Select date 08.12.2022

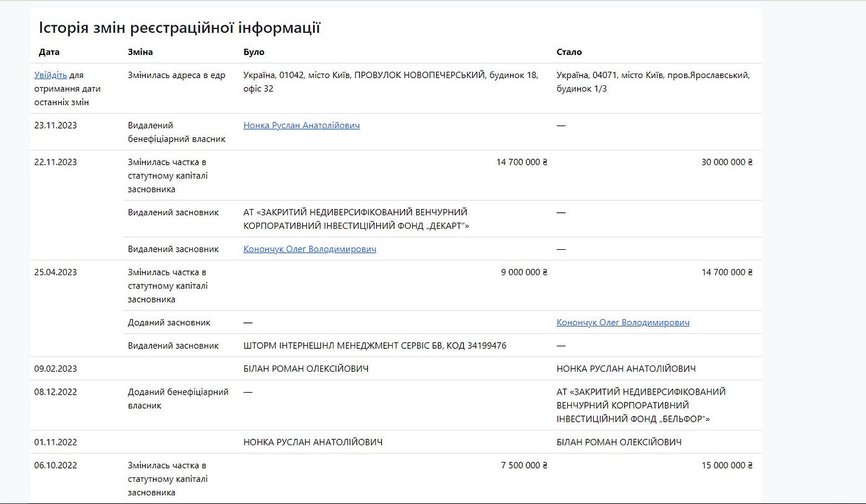(56, 391)
